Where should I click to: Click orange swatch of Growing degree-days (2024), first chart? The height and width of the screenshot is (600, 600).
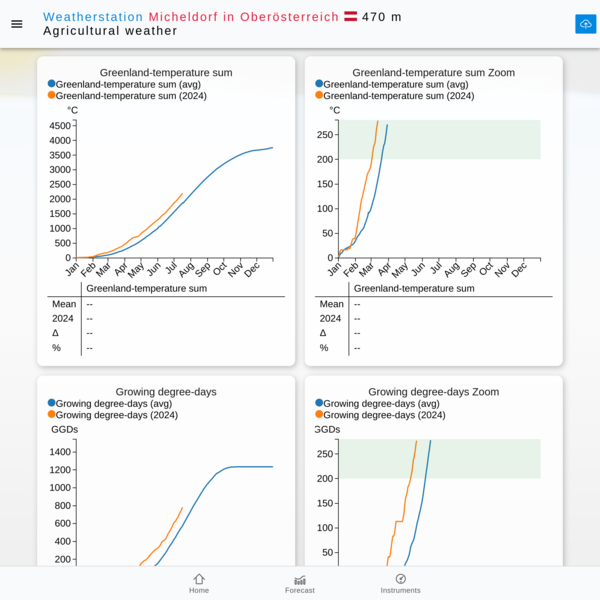(51, 414)
